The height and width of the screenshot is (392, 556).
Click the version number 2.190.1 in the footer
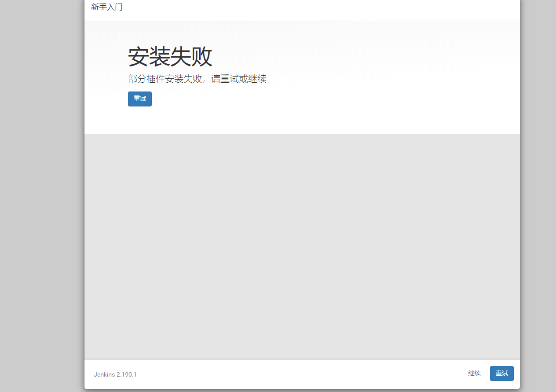coord(127,374)
